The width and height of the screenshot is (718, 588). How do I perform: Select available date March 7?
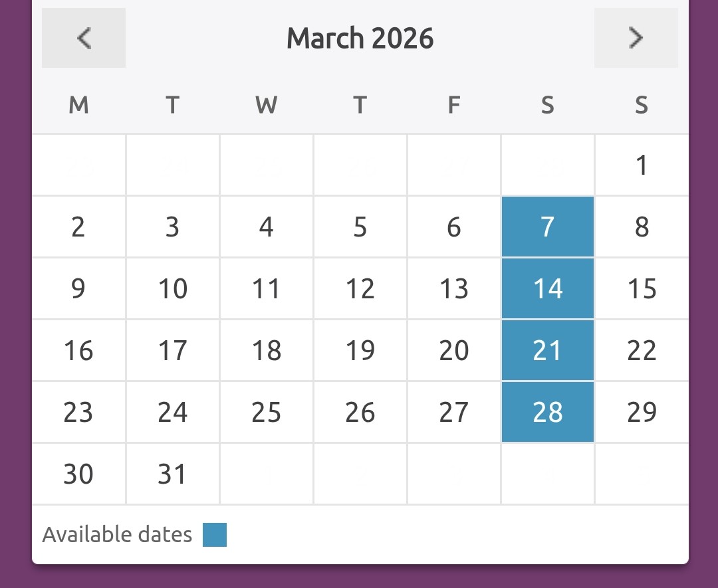click(547, 227)
